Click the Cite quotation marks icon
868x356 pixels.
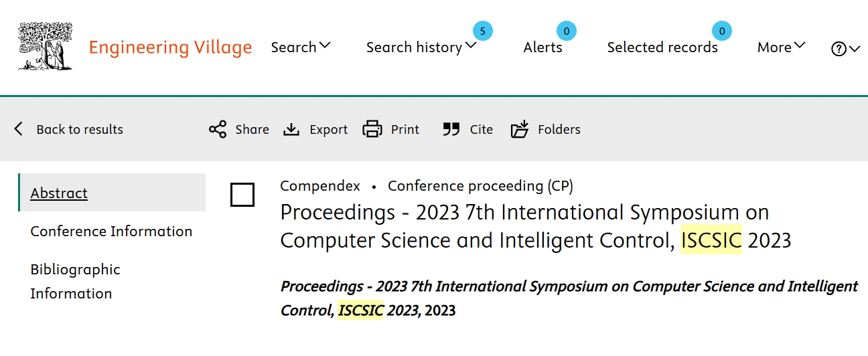(x=451, y=129)
